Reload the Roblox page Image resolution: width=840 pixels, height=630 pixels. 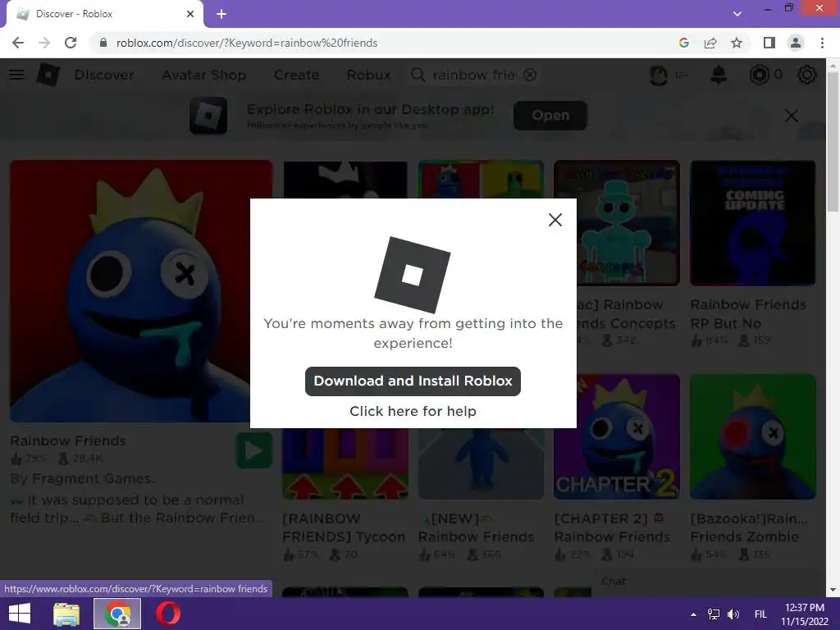tap(71, 43)
